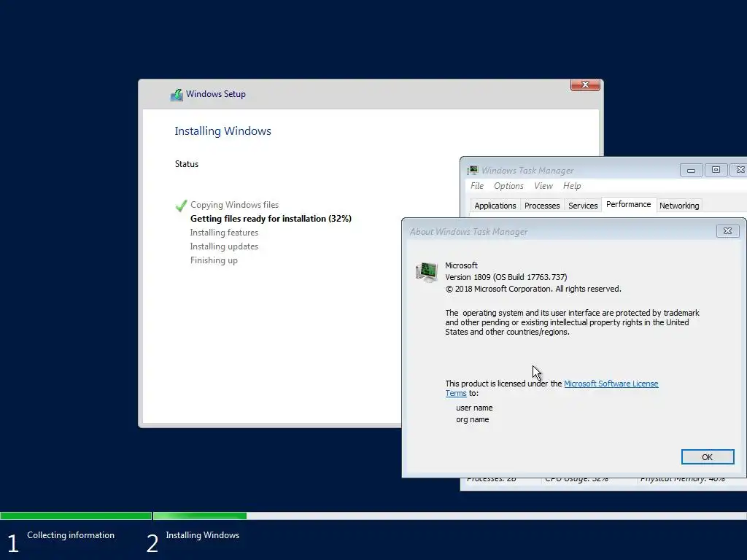Click the 'Installing Windows' step 2 label

[203, 535]
